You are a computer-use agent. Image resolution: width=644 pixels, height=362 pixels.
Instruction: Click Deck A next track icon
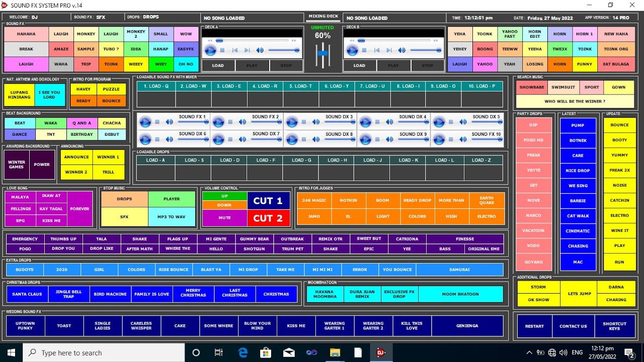[247, 50]
